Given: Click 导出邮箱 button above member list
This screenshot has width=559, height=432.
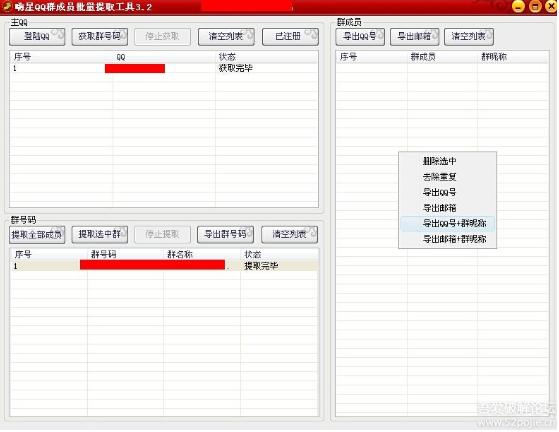Looking at the screenshot, I should pos(414,37).
